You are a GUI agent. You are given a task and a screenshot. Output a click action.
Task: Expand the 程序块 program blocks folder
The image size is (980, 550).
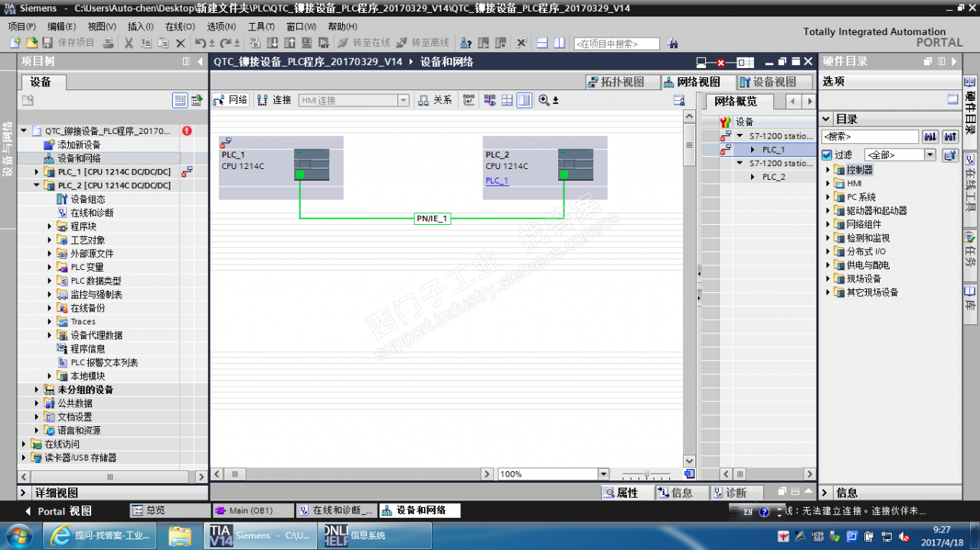click(x=50, y=226)
